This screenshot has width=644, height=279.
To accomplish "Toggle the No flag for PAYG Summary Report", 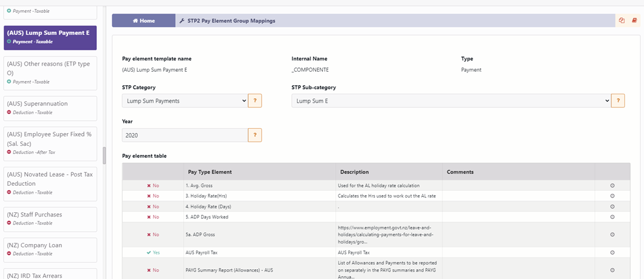I will pyautogui.click(x=153, y=270).
